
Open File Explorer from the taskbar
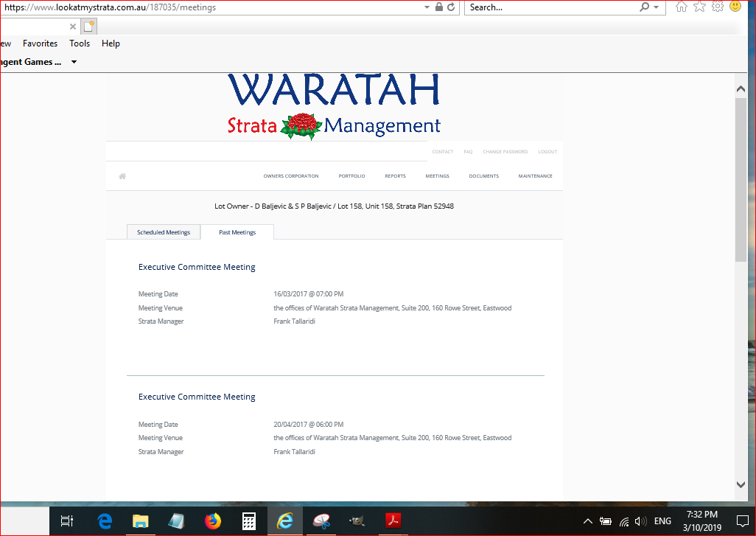tap(140, 521)
